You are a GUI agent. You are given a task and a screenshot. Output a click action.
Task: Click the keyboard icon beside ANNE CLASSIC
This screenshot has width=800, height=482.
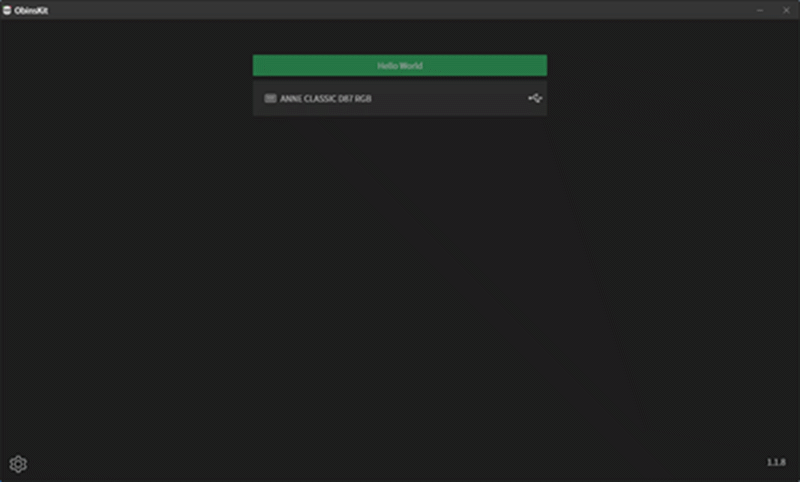click(270, 98)
